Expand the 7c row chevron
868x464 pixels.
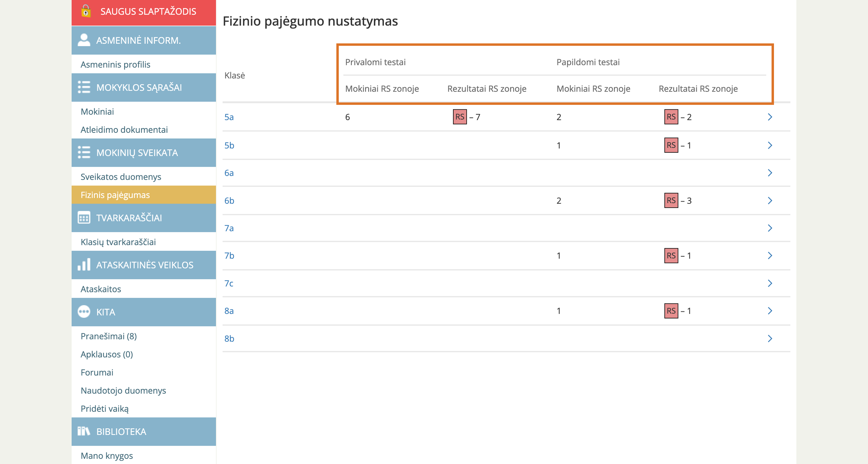[770, 283]
